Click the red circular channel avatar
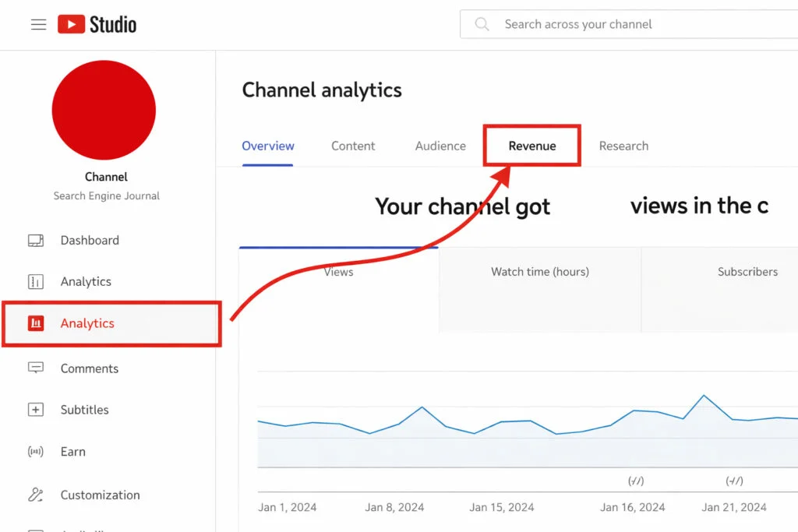This screenshot has width=798, height=532. [x=104, y=111]
